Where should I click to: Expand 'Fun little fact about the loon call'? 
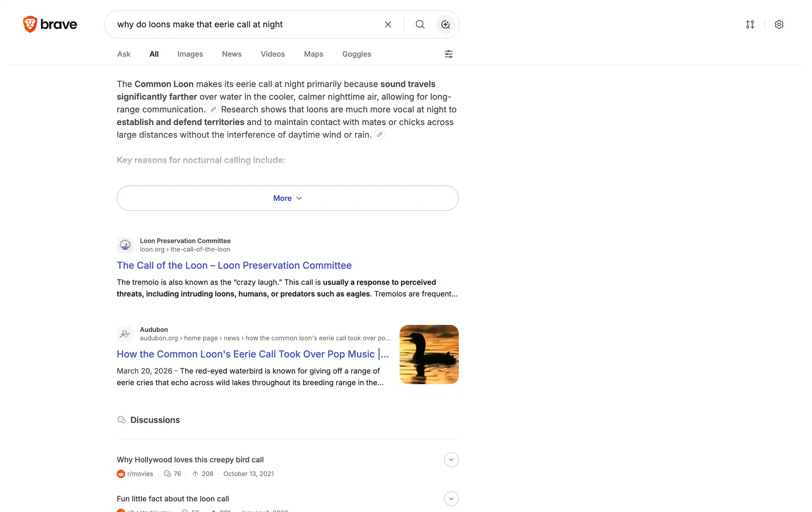451,499
